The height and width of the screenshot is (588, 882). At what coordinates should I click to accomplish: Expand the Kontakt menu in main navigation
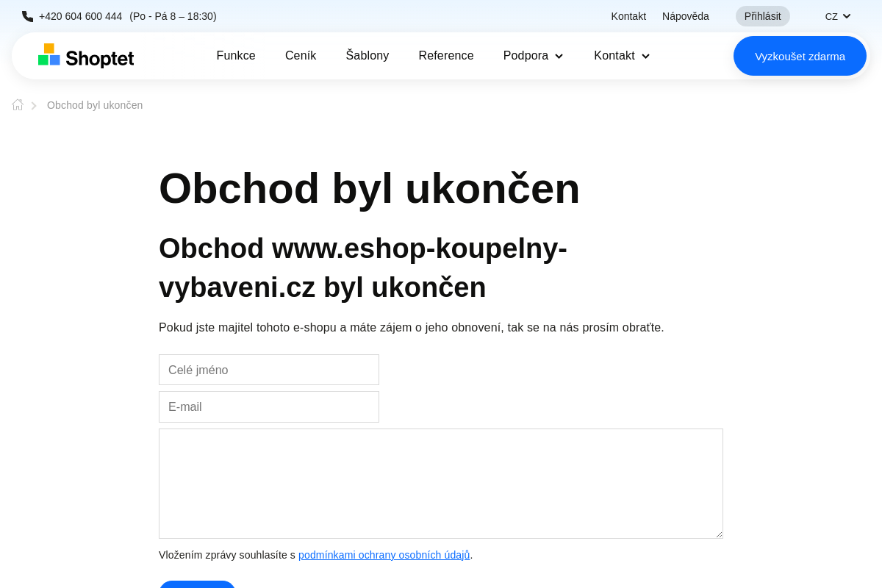pos(622,56)
